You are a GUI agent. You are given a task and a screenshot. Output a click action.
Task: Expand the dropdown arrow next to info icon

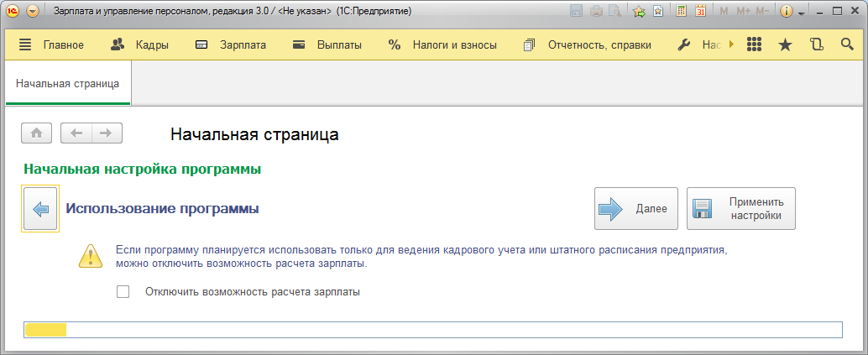click(801, 13)
